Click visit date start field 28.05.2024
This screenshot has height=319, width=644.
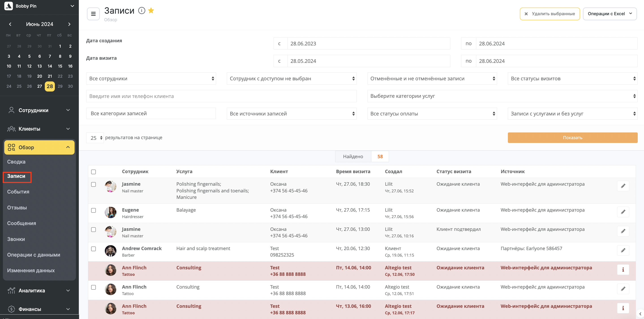click(x=369, y=61)
